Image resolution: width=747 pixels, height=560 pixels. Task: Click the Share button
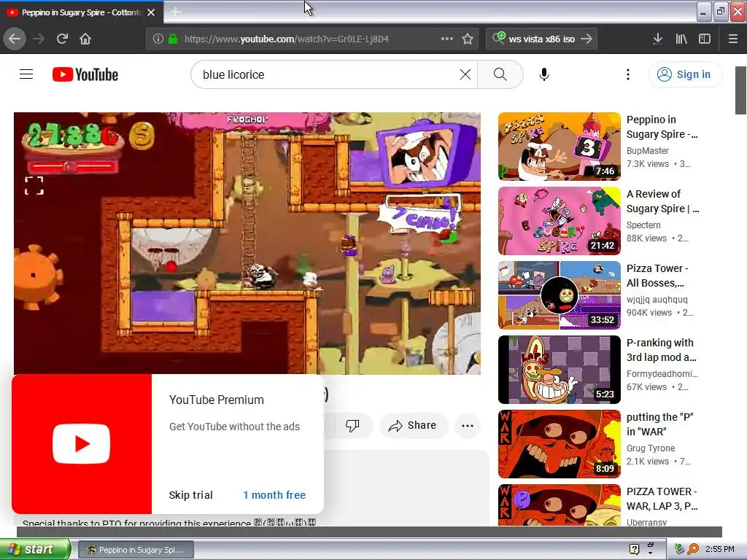[413, 425]
